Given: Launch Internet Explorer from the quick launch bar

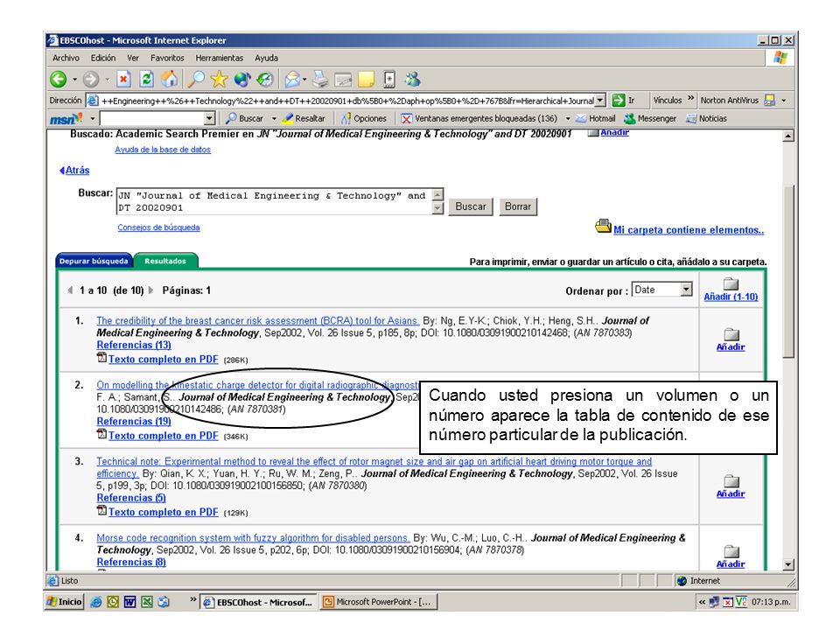Looking at the screenshot, I should [96, 602].
